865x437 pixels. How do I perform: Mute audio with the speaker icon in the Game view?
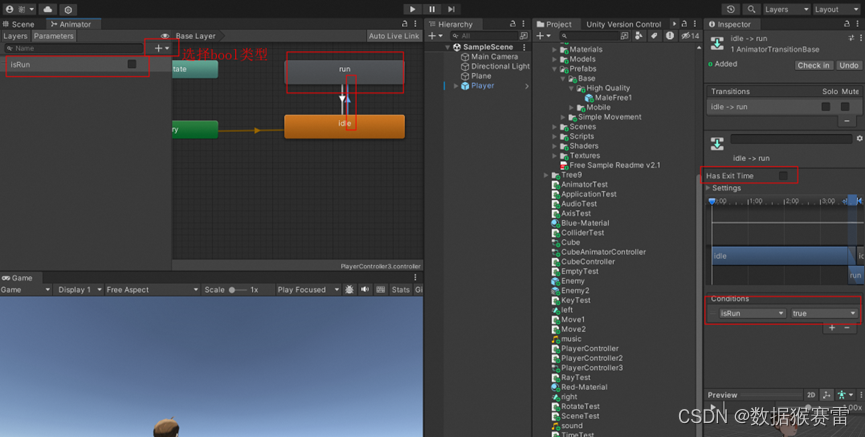[x=365, y=290]
